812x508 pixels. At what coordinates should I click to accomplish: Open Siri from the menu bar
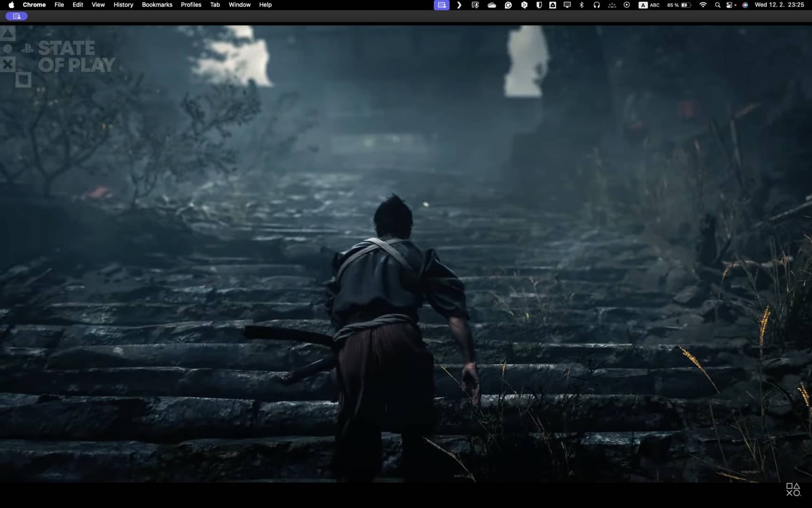click(x=745, y=5)
